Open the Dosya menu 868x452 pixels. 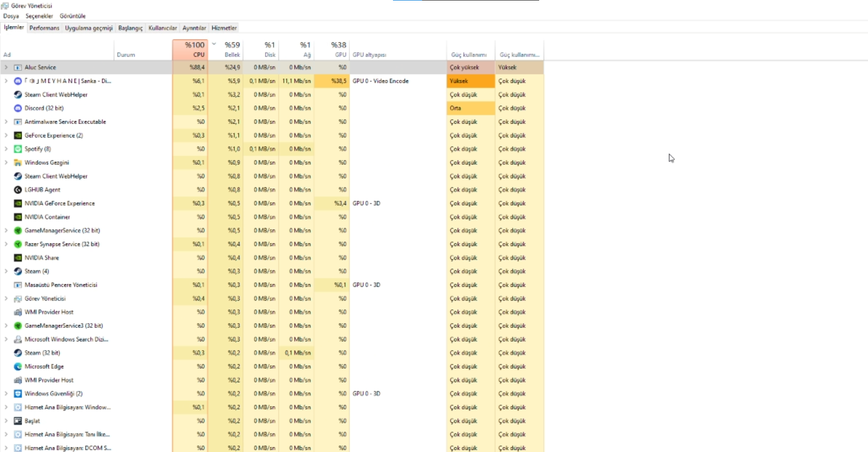pos(11,16)
